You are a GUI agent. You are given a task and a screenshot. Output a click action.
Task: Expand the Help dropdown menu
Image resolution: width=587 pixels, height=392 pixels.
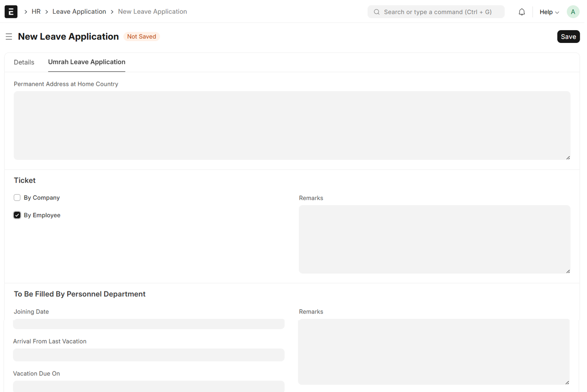[549, 12]
